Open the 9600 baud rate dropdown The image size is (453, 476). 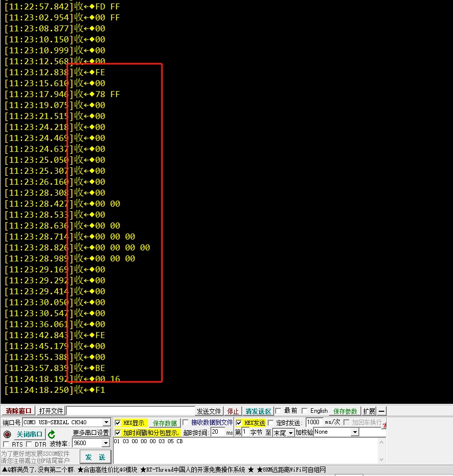tap(106, 443)
